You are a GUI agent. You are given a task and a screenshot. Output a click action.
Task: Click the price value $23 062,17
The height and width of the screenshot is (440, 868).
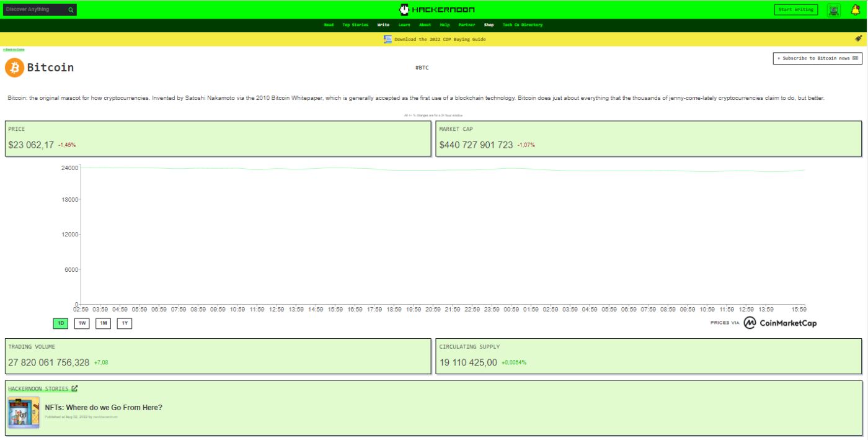point(31,145)
